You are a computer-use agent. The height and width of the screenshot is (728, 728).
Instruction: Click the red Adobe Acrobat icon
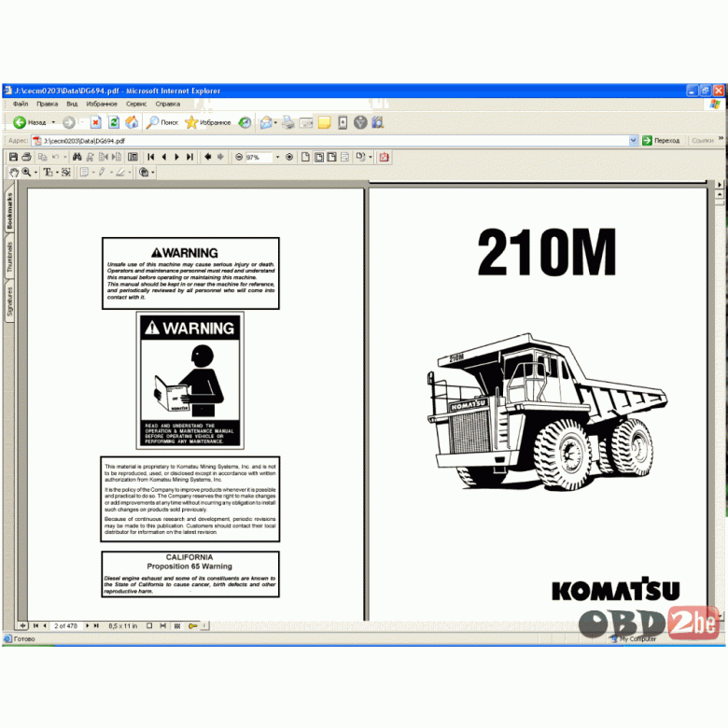pyautogui.click(x=384, y=157)
